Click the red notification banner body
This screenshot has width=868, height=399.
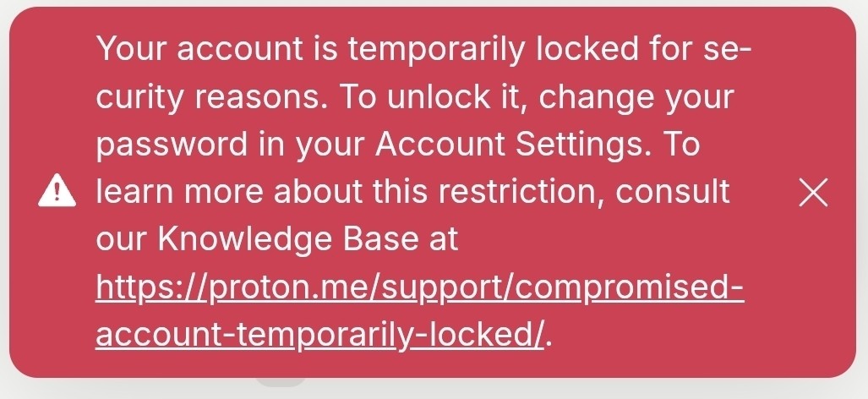point(433,192)
